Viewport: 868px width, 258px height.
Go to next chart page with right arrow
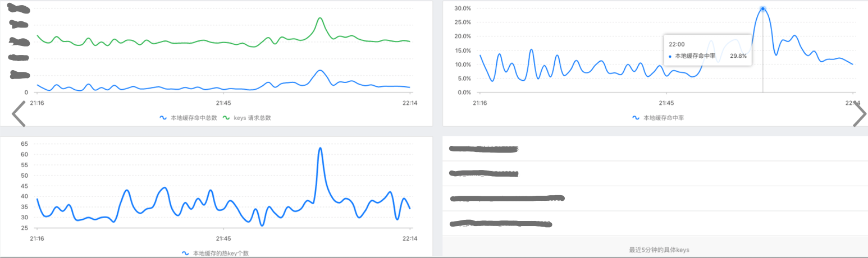click(x=860, y=114)
